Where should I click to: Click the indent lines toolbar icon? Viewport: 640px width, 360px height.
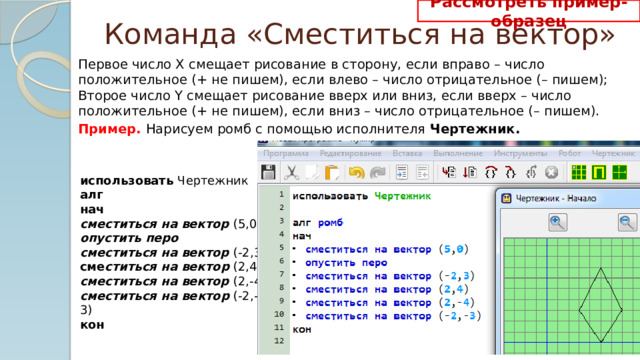pyautogui.click(x=402, y=172)
